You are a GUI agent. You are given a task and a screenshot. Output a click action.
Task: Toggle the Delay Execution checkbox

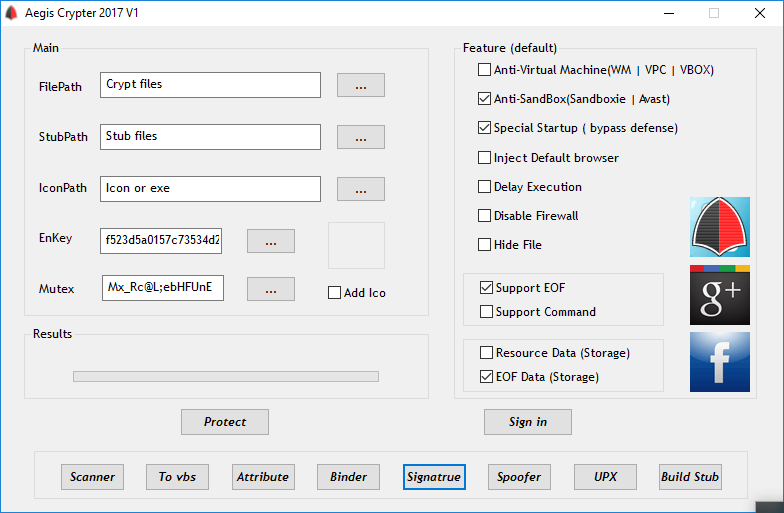click(485, 187)
